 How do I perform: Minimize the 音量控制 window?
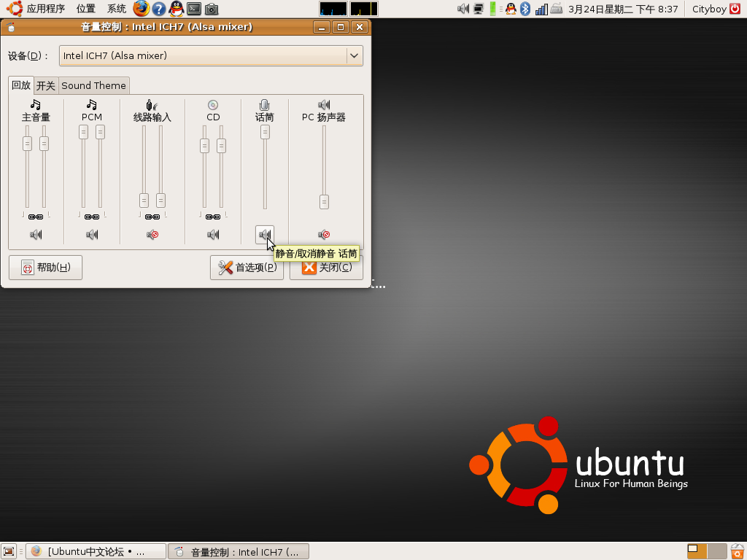(322, 27)
